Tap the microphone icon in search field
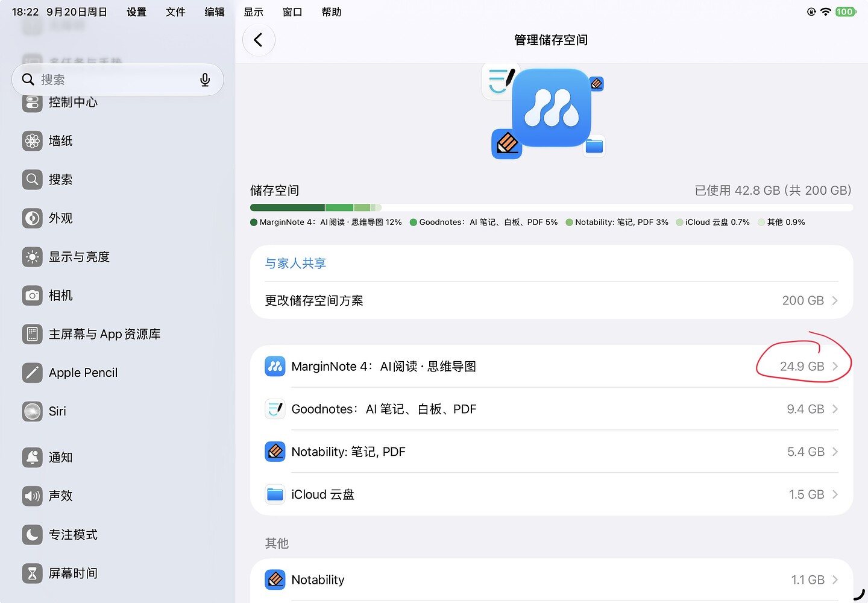The height and width of the screenshot is (603, 868). coord(205,80)
